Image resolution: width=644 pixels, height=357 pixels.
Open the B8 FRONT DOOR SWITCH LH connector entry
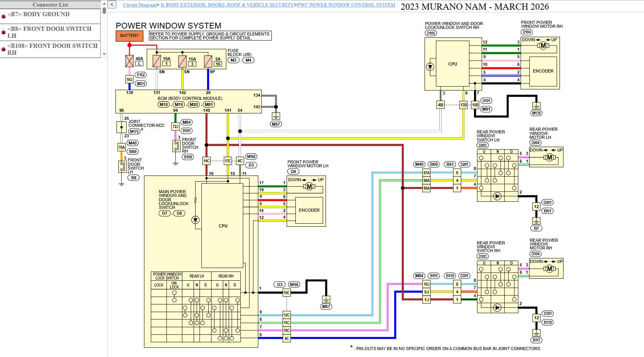pos(49,32)
